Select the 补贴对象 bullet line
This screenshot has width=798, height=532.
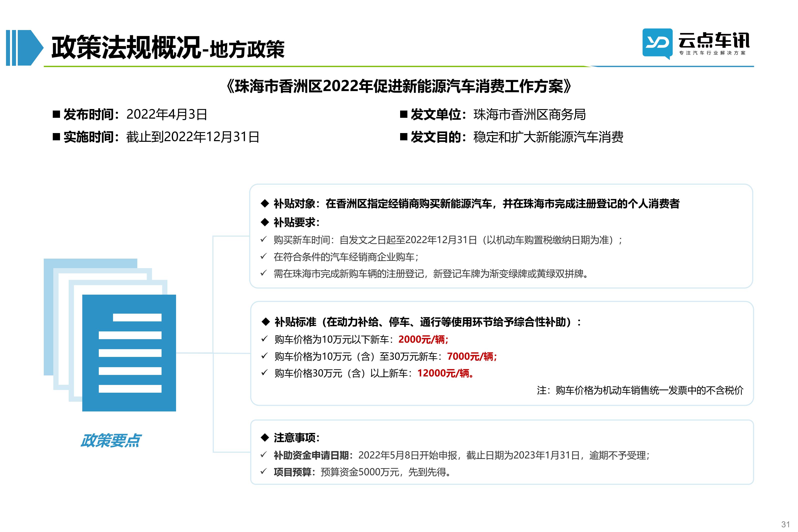pos(470,204)
